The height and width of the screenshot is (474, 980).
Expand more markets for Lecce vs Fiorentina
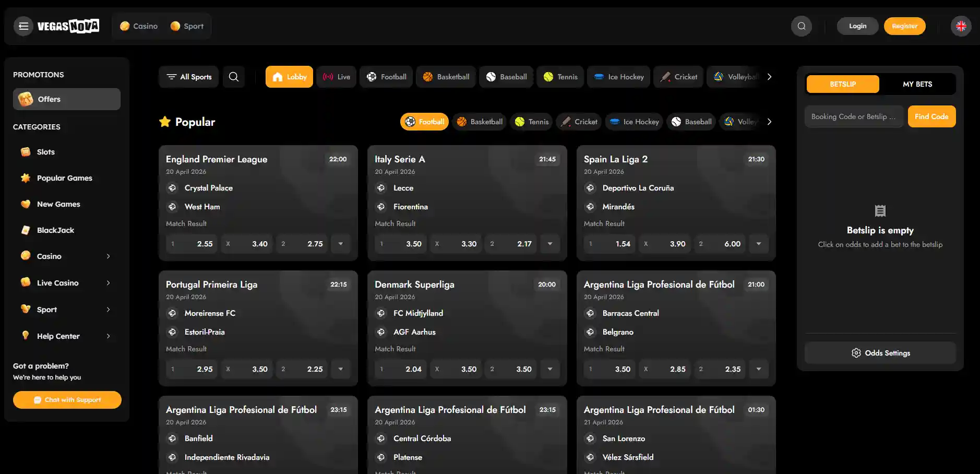pos(550,244)
